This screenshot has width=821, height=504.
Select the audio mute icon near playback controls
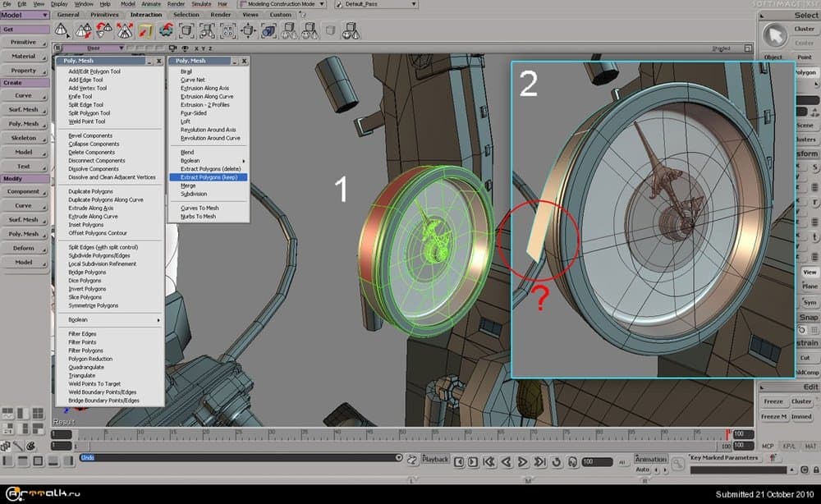pos(571,460)
